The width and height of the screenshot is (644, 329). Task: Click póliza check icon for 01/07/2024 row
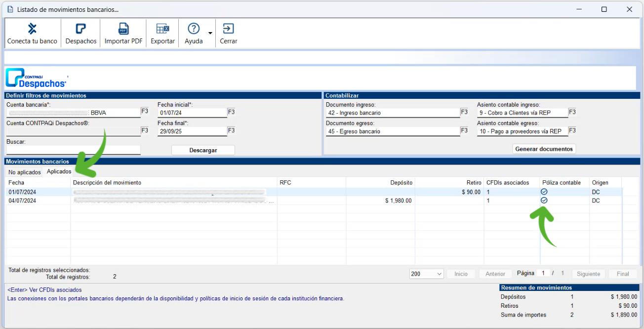pyautogui.click(x=544, y=192)
